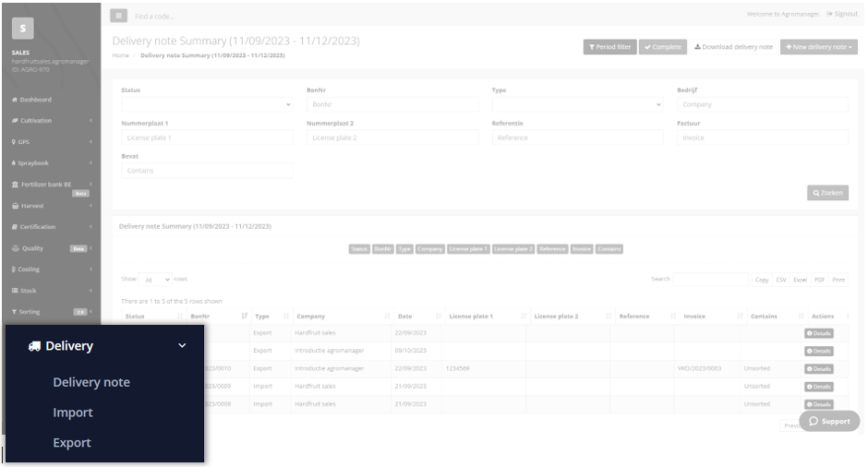
Task: Toggle the sidebar hamburger menu button
Action: pyautogui.click(x=118, y=16)
